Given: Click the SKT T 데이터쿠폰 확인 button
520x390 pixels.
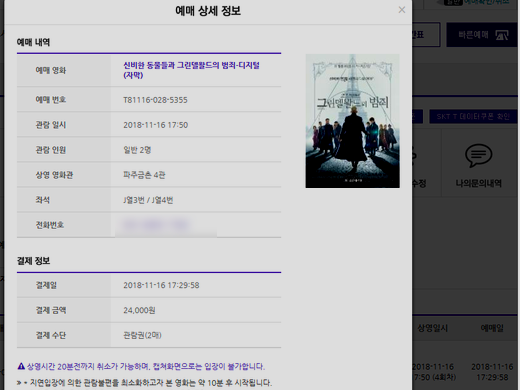Looking at the screenshot, I should click(473, 116).
